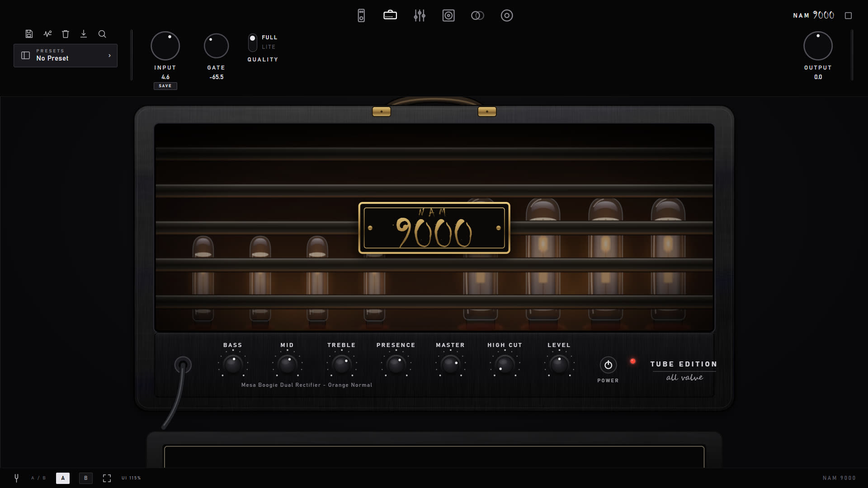Open the cabinet speaker section icon

(448, 15)
